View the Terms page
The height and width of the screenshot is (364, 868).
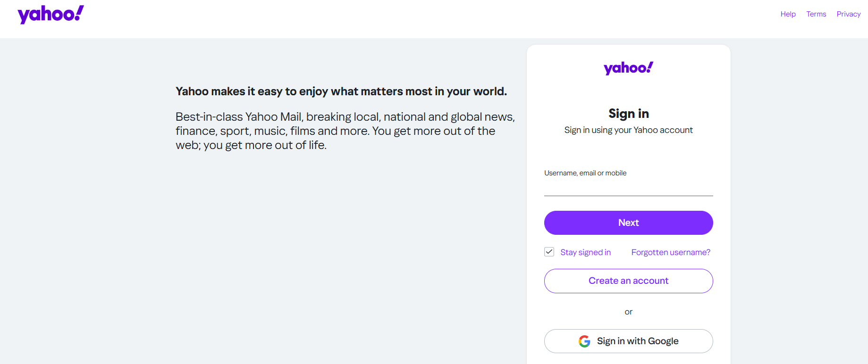click(816, 14)
